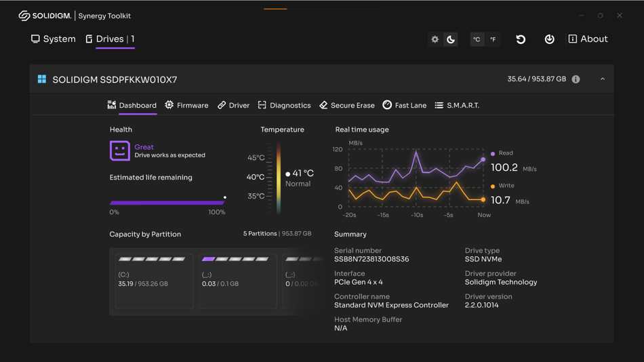Click the refresh circular arrow icon

click(521, 39)
